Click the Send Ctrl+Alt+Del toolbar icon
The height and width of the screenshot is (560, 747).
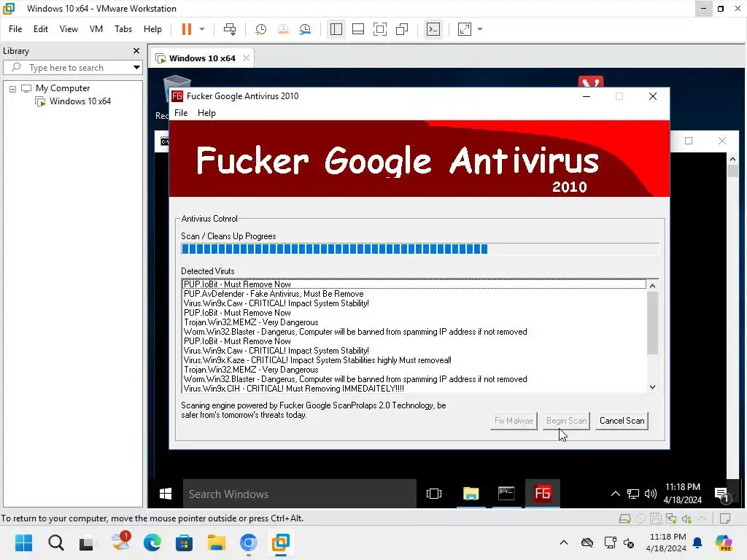230,29
